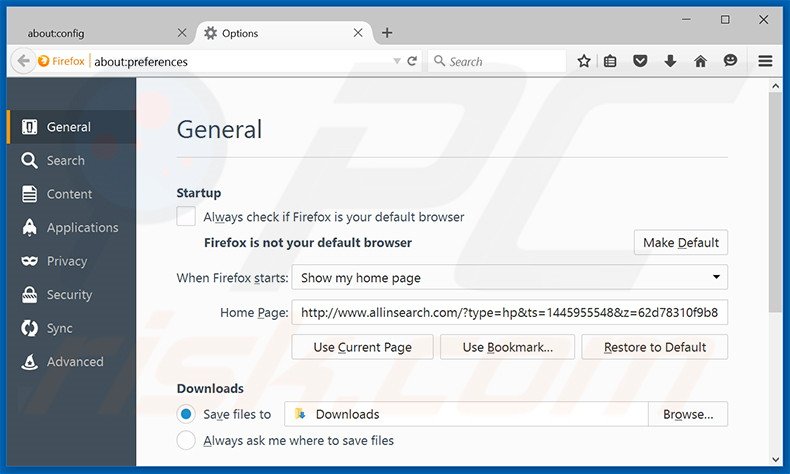The width and height of the screenshot is (790, 474).
Task: Click the address bar URL about:preferences
Action: [141, 62]
